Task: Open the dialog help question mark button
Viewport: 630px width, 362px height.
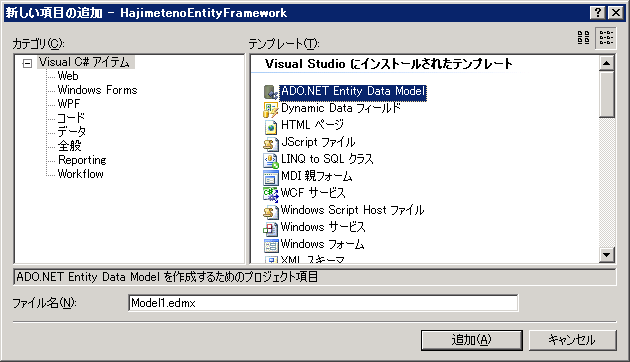Action: tap(598, 13)
